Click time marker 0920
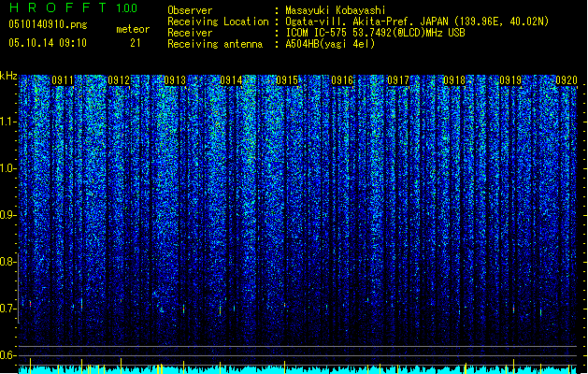Image resolution: width=588 pixels, height=374 pixels. 566,80
